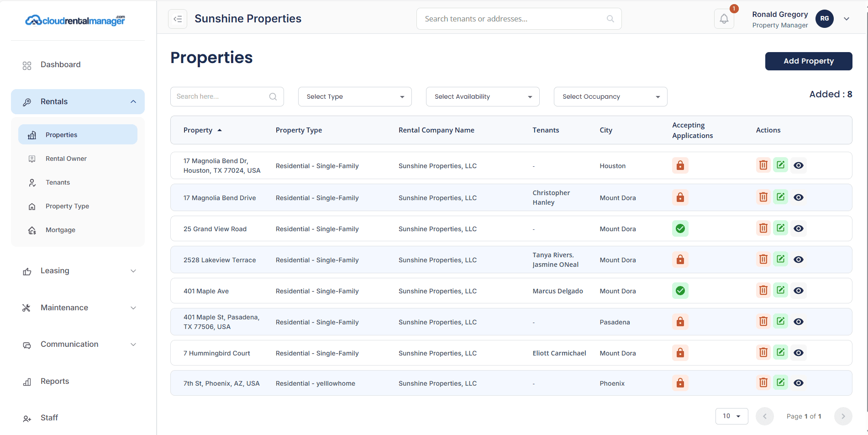Toggle accepting applications lock for 17 Magnolia Bend Drive
Image resolution: width=868 pixels, height=435 pixels.
click(x=680, y=197)
